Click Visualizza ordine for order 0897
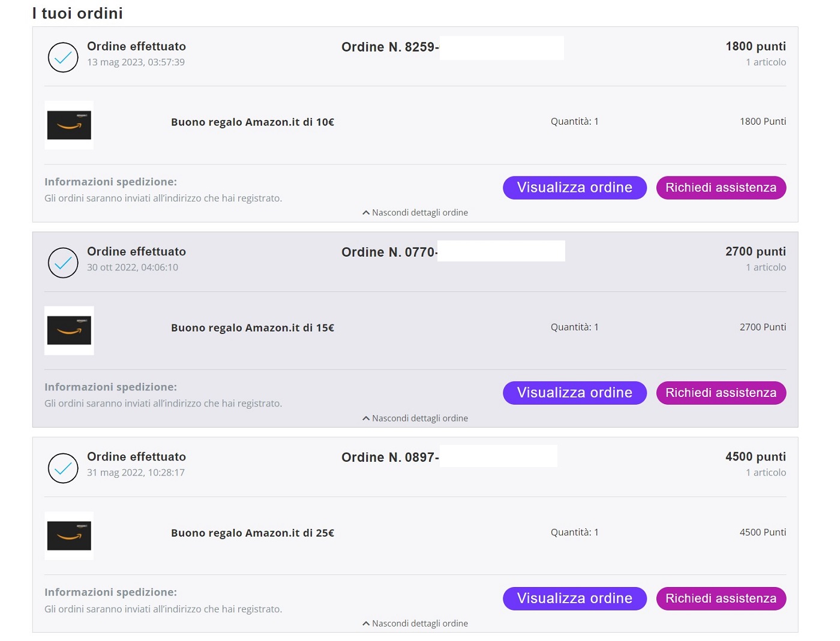The image size is (840, 641). 575,598
